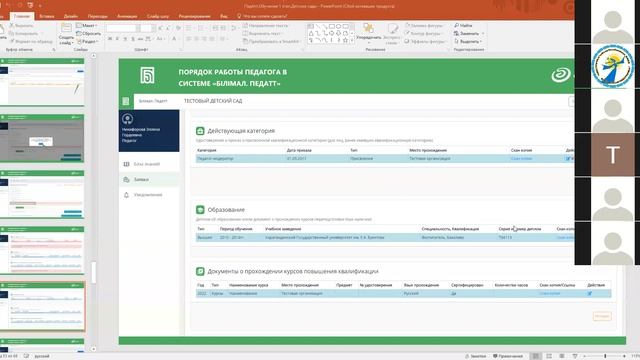640x360 pixels.
Task: Expand the shapes gallery
Action: coord(352,40)
